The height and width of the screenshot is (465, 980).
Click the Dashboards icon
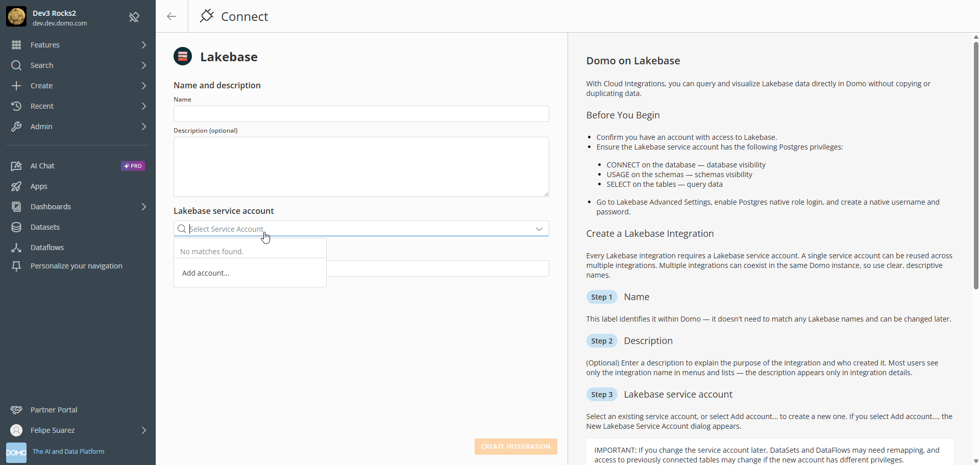(x=16, y=207)
